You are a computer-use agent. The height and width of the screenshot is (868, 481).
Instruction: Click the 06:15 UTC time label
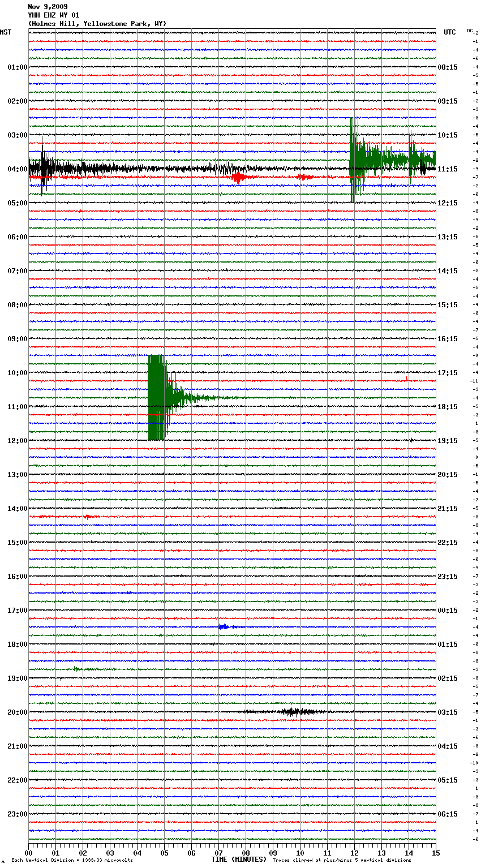pos(448,814)
